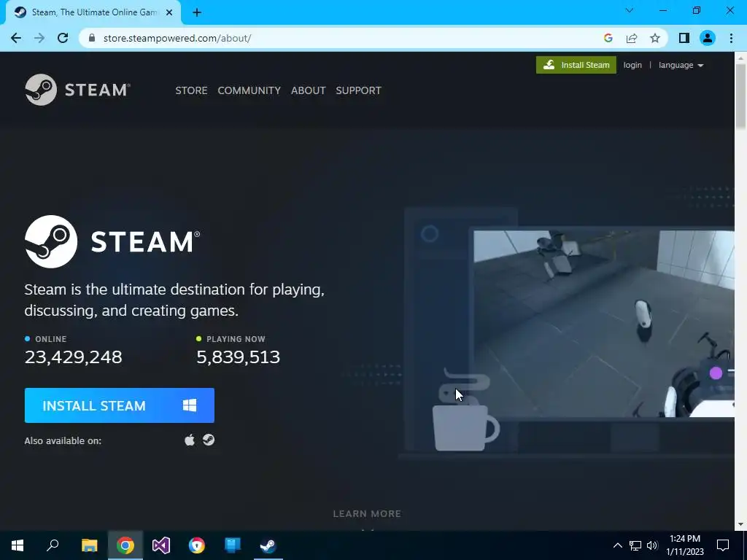Click the large STEAM hero logo
747x560 pixels.
click(112, 241)
